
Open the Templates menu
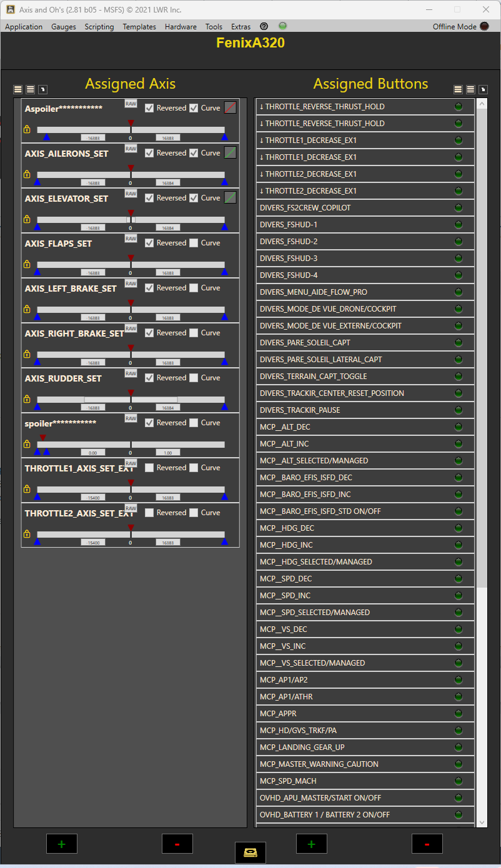pos(139,27)
